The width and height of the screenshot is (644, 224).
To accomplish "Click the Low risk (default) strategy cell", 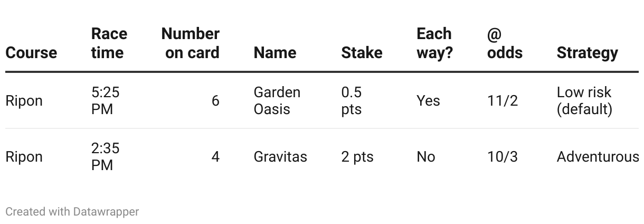I will [584, 101].
